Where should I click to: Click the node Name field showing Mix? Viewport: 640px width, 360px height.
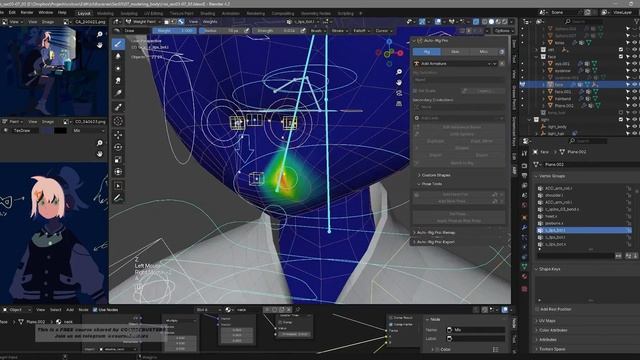[476, 330]
